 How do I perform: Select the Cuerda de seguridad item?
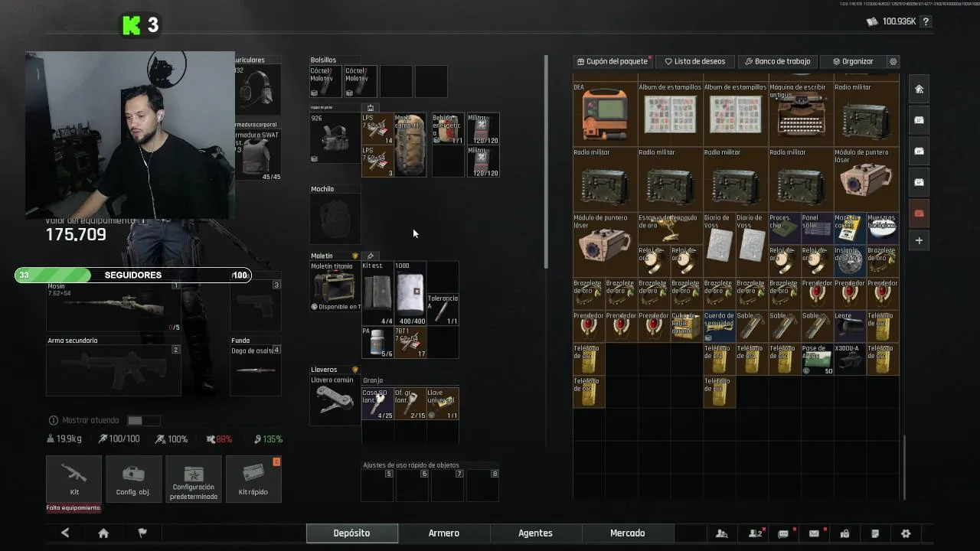coord(719,326)
